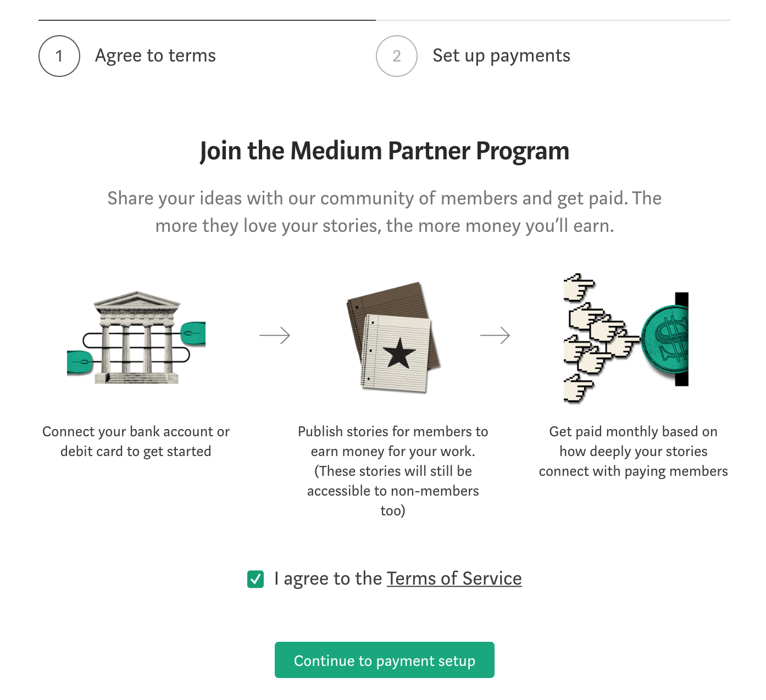
Task: Uncheck the Terms of Service agreement checkbox
Action: tap(256, 578)
